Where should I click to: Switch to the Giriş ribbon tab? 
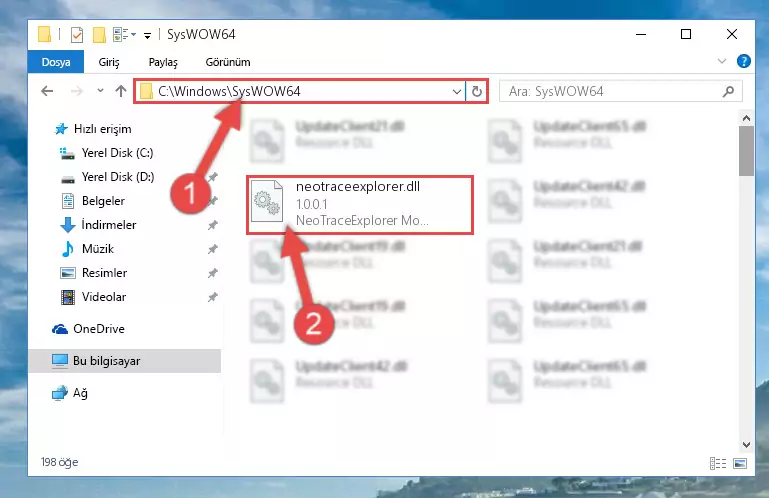[x=109, y=62]
